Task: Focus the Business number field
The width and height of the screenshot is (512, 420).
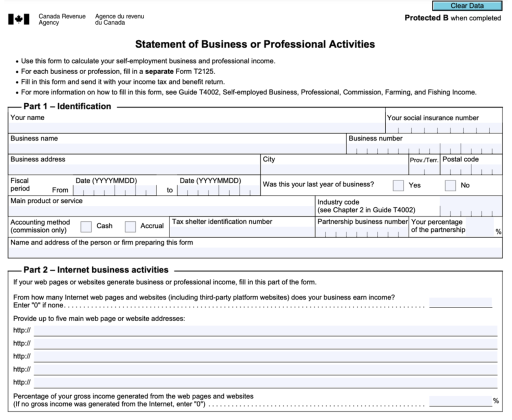Action: (424, 148)
